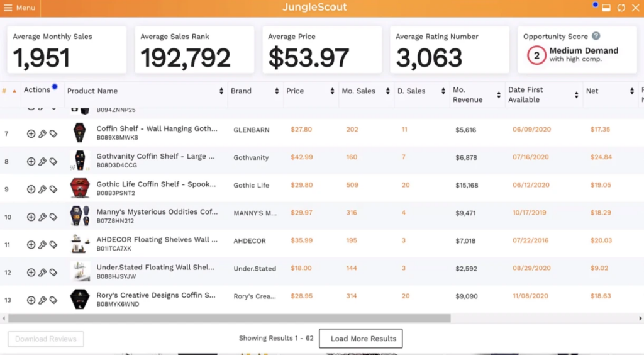This screenshot has height=355, width=644.
Task: Click the net value $18.63
Action: point(601,296)
